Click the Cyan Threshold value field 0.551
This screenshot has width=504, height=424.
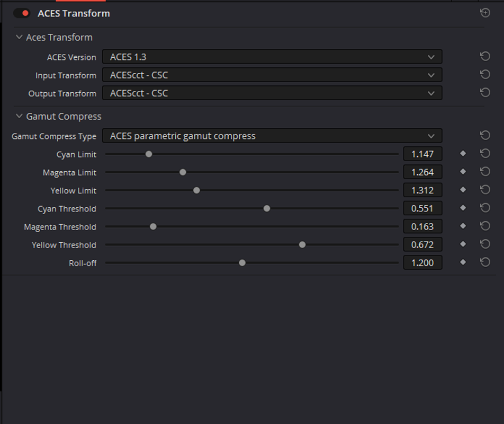pos(422,208)
